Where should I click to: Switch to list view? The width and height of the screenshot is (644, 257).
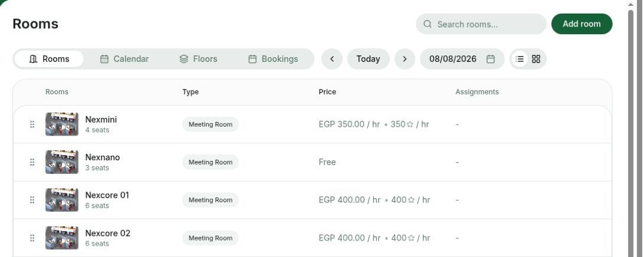tap(520, 59)
